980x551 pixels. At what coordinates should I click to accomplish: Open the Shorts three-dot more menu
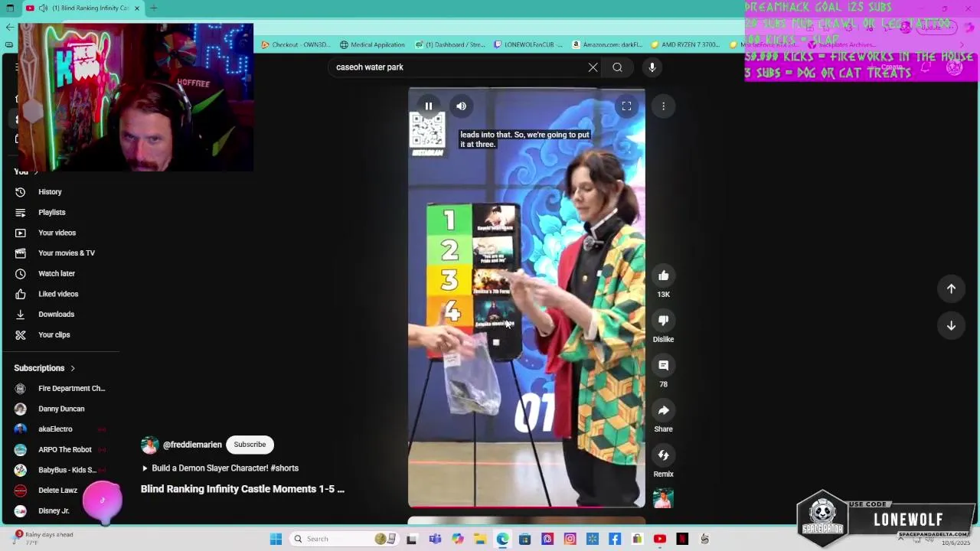coord(663,106)
